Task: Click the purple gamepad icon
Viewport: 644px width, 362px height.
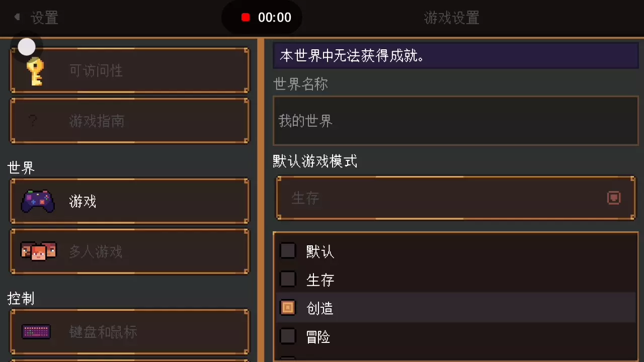Action: (38, 201)
